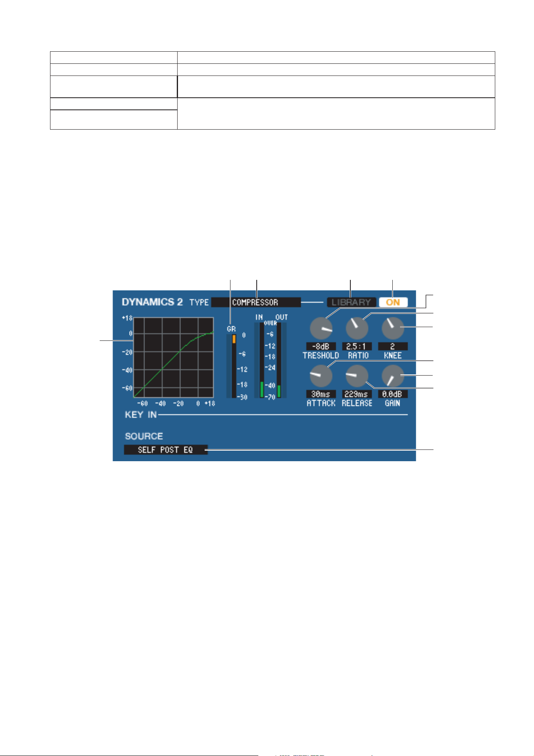This screenshot has height=756, width=534.
Task: Click the -8dB threshold value box
Action: pos(321,346)
